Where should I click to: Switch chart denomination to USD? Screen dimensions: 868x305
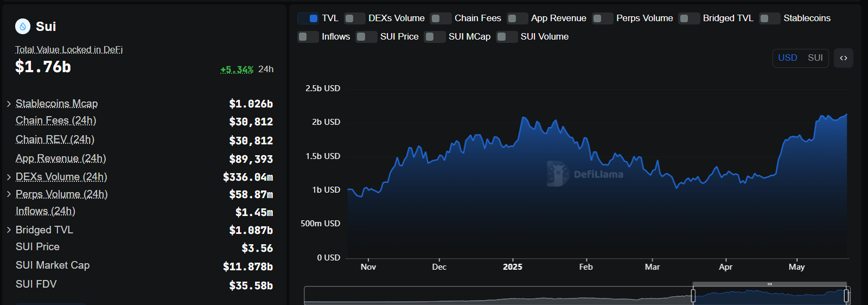pyautogui.click(x=788, y=58)
